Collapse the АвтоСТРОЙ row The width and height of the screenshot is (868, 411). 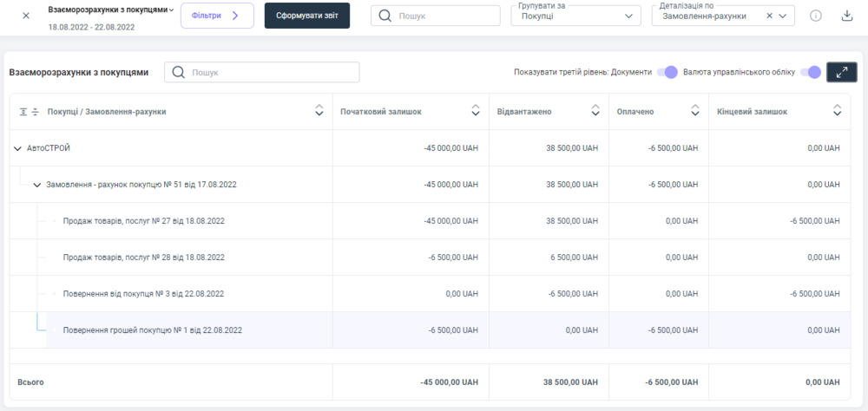click(x=17, y=148)
